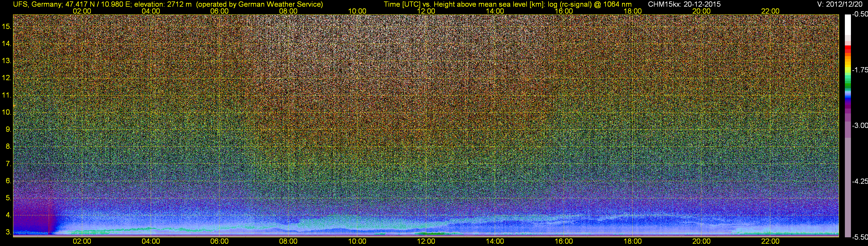Click the color scale value -5.50
This screenshot has height=246, width=868.
[860, 237]
